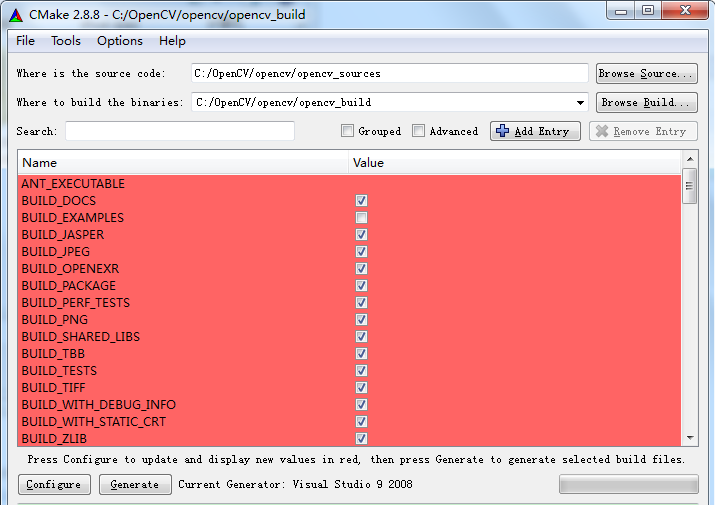
Task: Click the blue plus Add Entry icon
Action: (503, 131)
